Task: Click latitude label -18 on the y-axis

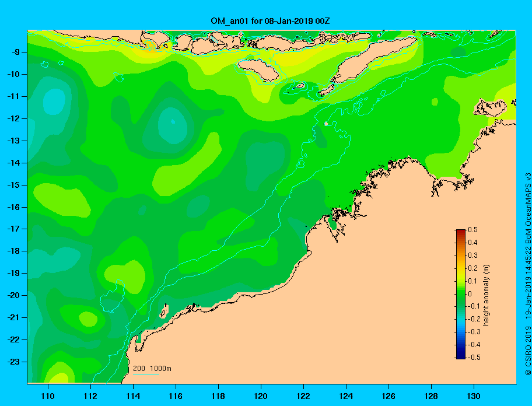Action: [x=13, y=251]
